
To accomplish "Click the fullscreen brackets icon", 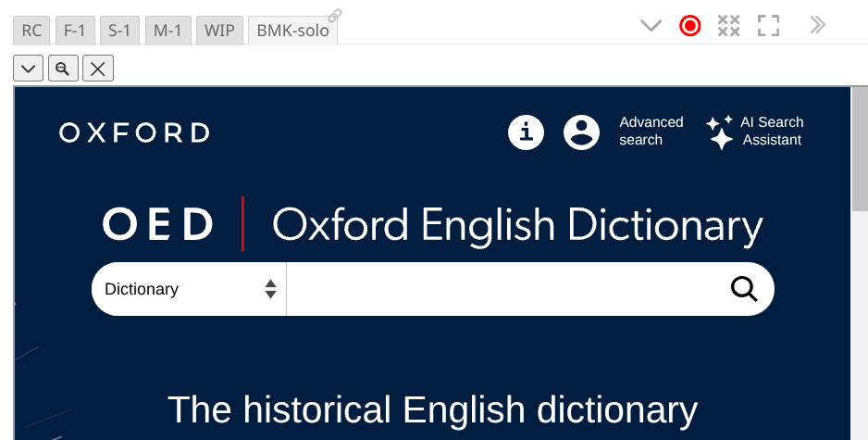I will pos(768,25).
